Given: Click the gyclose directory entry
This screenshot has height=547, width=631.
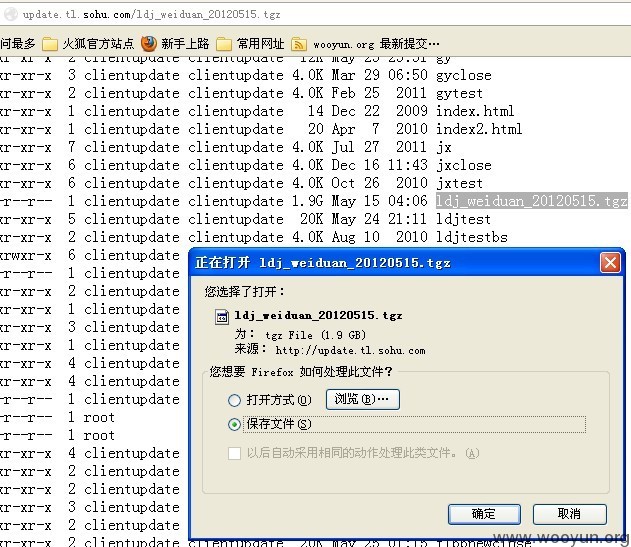Looking at the screenshot, I should click(x=464, y=76).
